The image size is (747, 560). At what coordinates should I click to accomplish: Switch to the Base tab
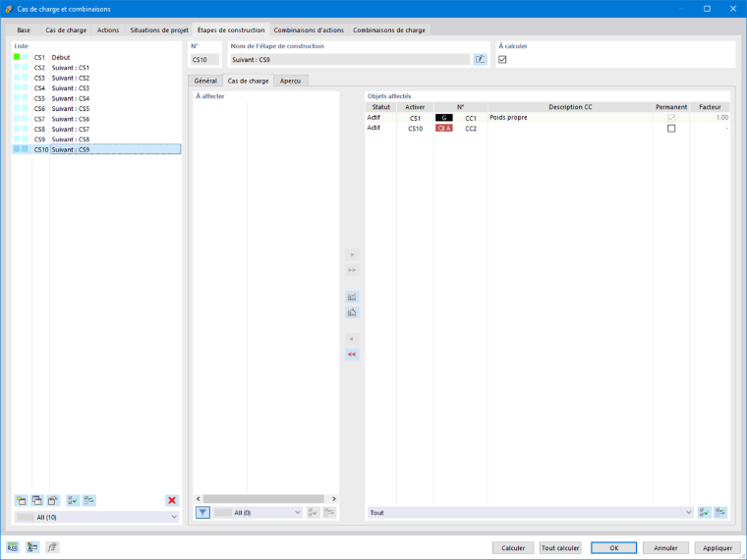pyautogui.click(x=24, y=30)
